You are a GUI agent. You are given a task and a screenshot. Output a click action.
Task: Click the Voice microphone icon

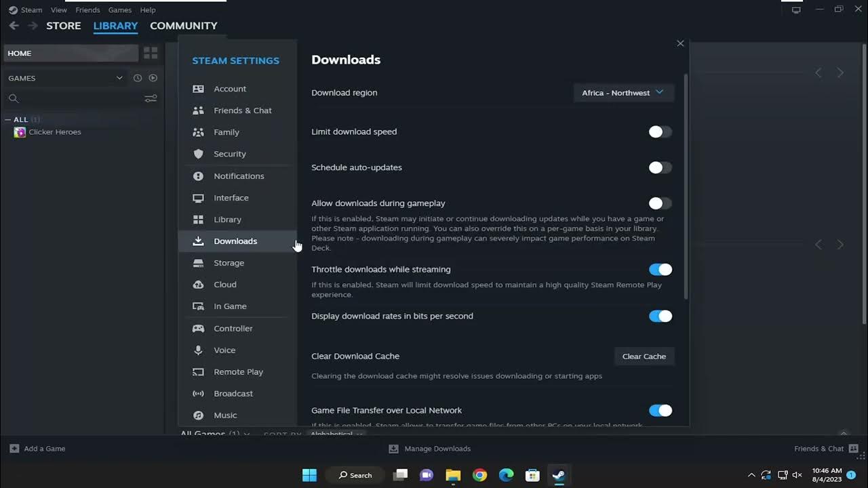pyautogui.click(x=198, y=350)
